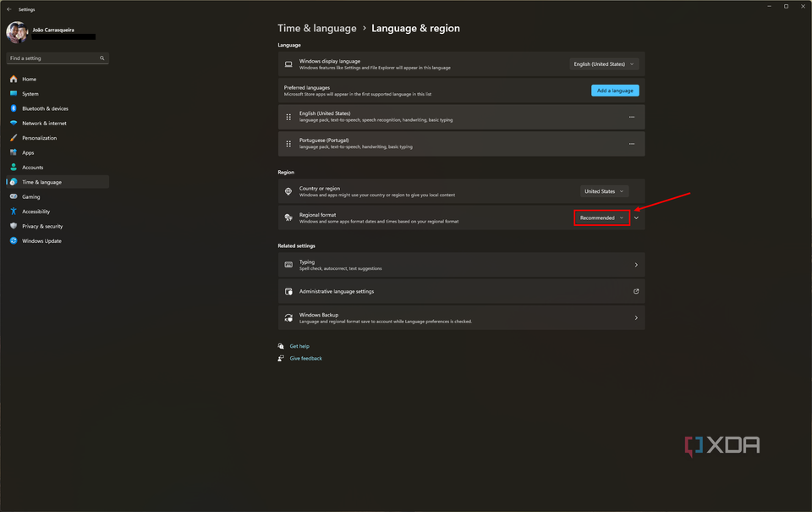812x512 pixels.
Task: Open more options for Portuguese (Portugal)
Action: [632, 144]
